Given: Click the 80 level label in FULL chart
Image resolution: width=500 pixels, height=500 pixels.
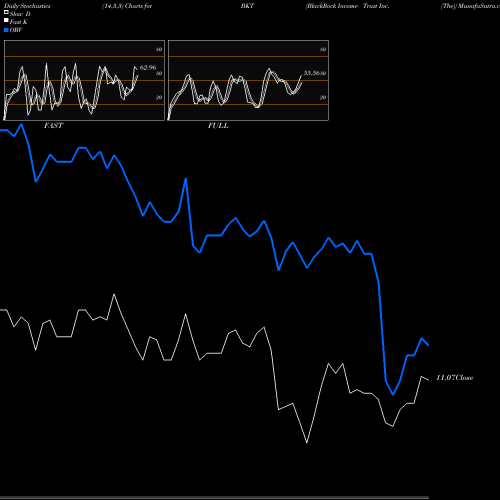Looking at the screenshot, I should point(323,49).
